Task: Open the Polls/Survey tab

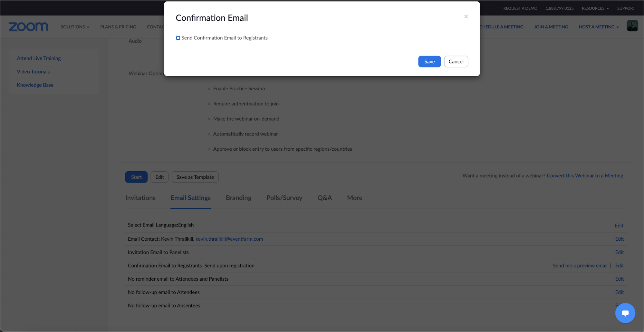Action: pyautogui.click(x=284, y=198)
